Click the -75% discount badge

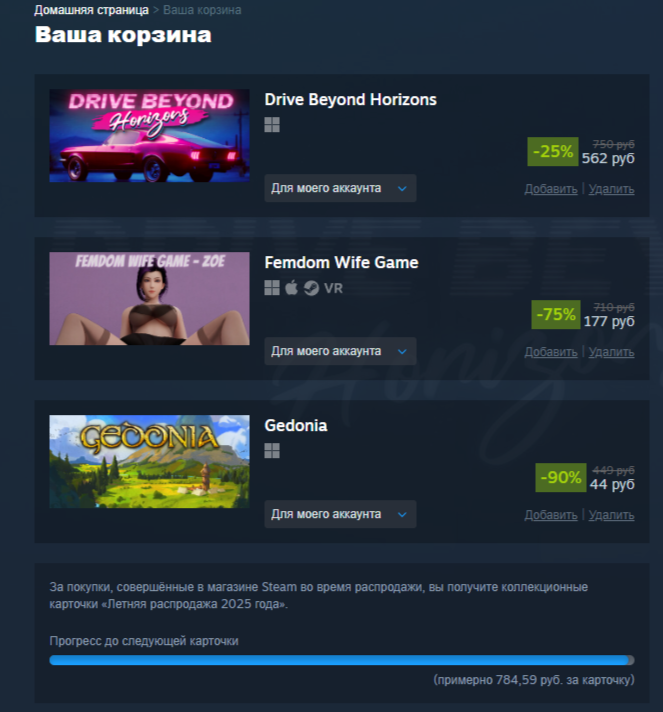click(556, 315)
